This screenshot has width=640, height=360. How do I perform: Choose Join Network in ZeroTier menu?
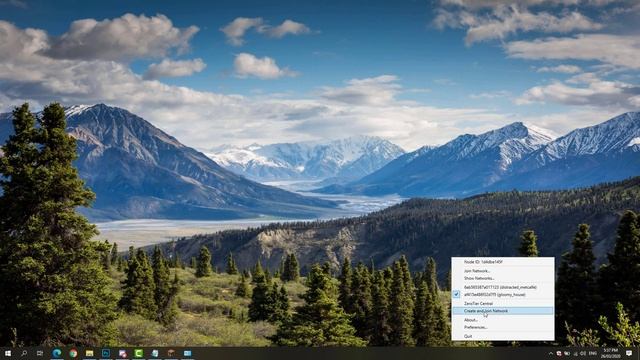[x=503, y=271]
